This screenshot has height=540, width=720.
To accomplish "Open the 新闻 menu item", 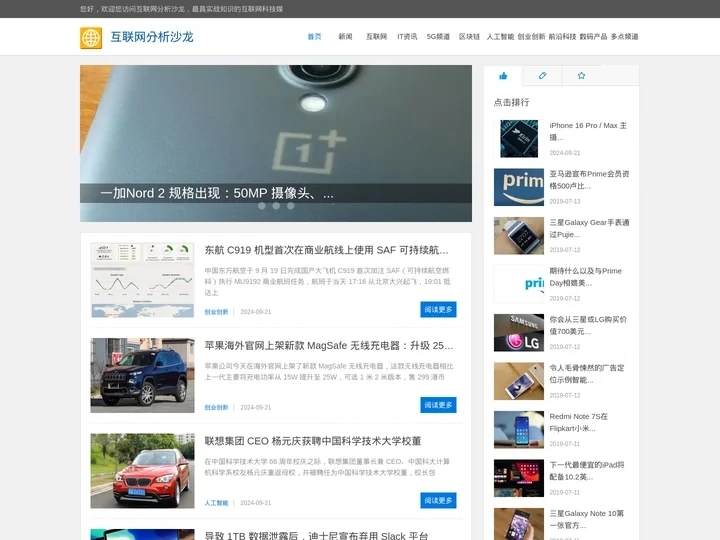I will pyautogui.click(x=345, y=37).
